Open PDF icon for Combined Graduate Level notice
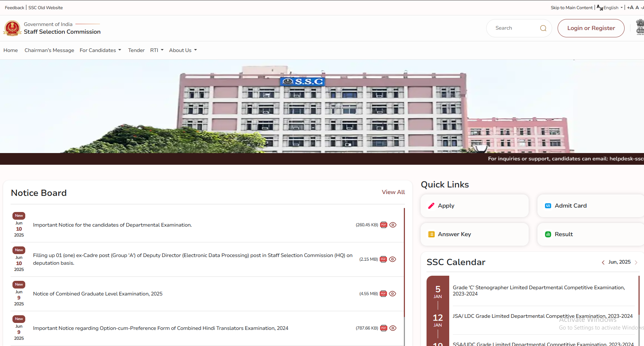The width and height of the screenshot is (644, 346). pyautogui.click(x=383, y=294)
